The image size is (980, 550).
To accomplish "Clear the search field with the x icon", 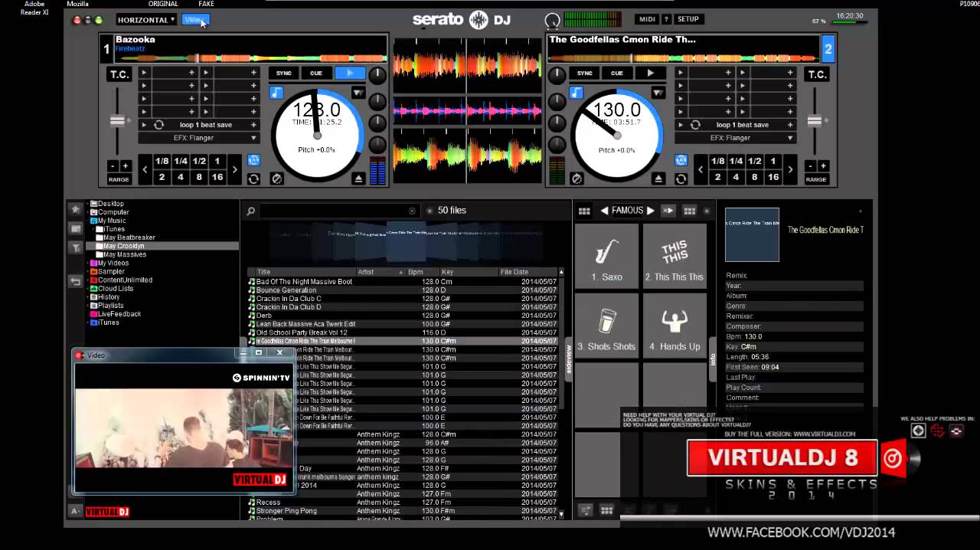I will click(x=412, y=211).
